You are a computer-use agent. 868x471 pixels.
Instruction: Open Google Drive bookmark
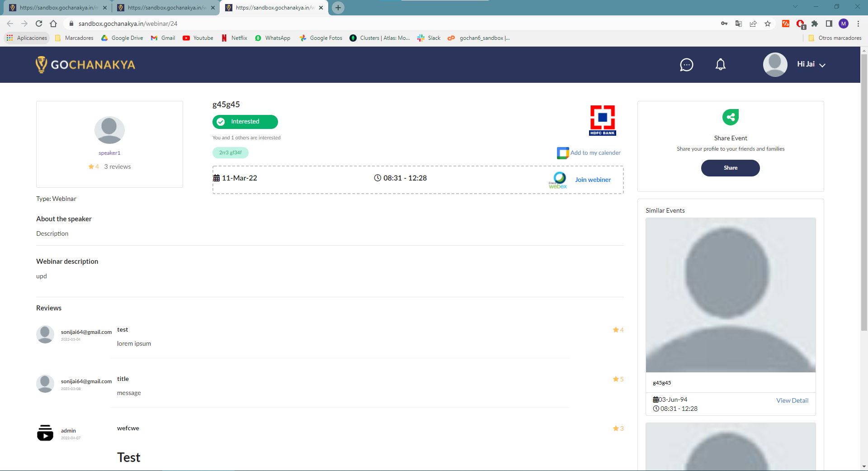click(x=122, y=38)
